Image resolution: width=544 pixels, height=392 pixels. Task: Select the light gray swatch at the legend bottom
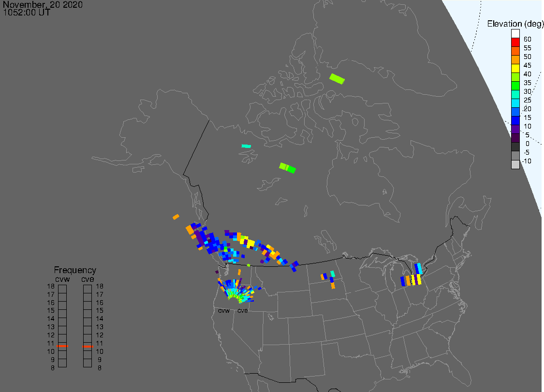tap(515, 164)
